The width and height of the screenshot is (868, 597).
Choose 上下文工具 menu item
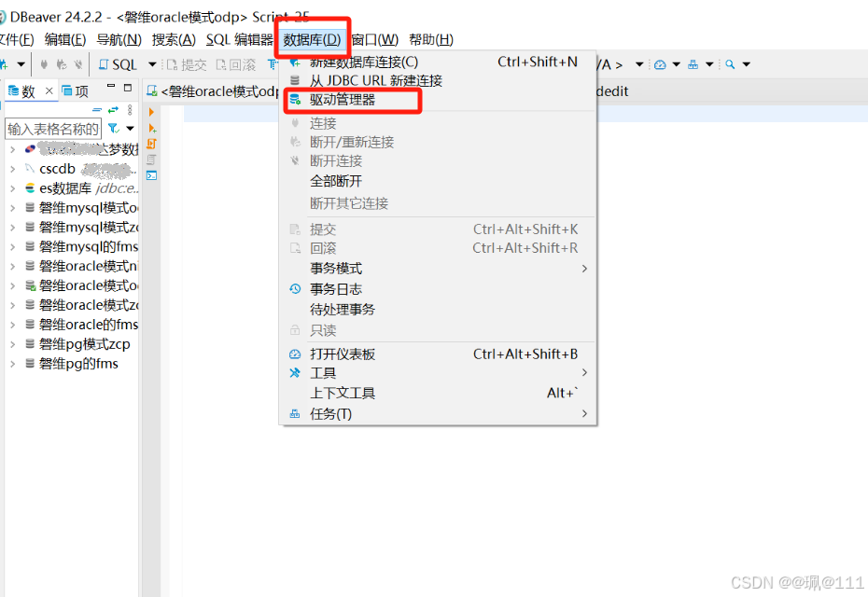[438, 393]
